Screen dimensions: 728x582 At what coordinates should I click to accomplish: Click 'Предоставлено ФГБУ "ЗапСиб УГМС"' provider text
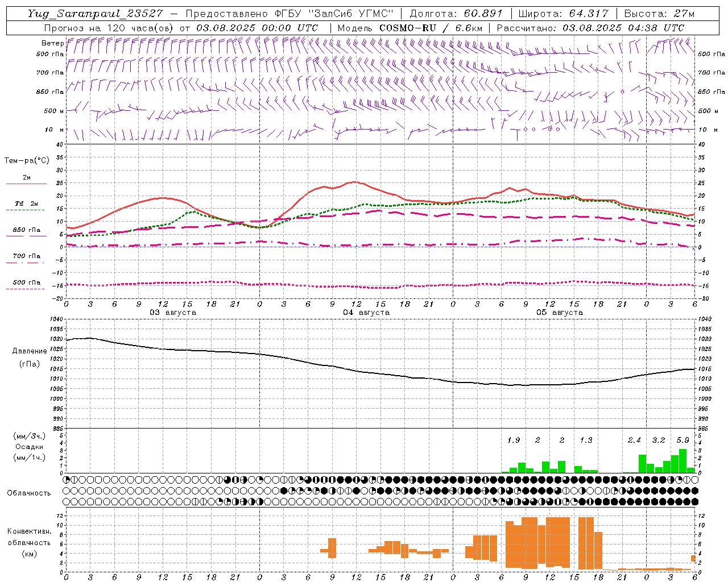tap(289, 14)
